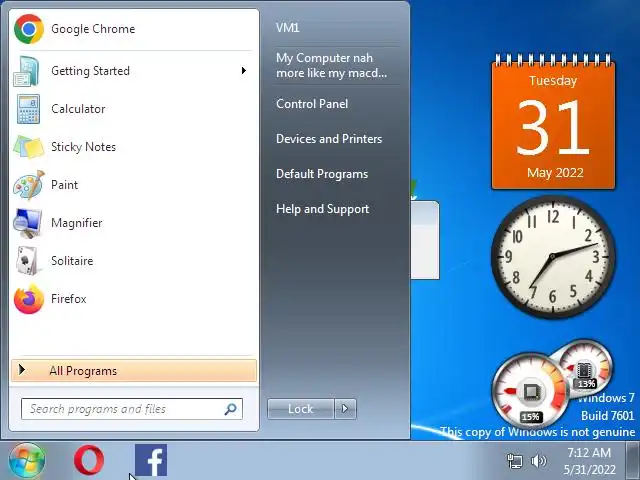This screenshot has width=640, height=480.
Task: Select the Magnifier label text
Action: 77,223
